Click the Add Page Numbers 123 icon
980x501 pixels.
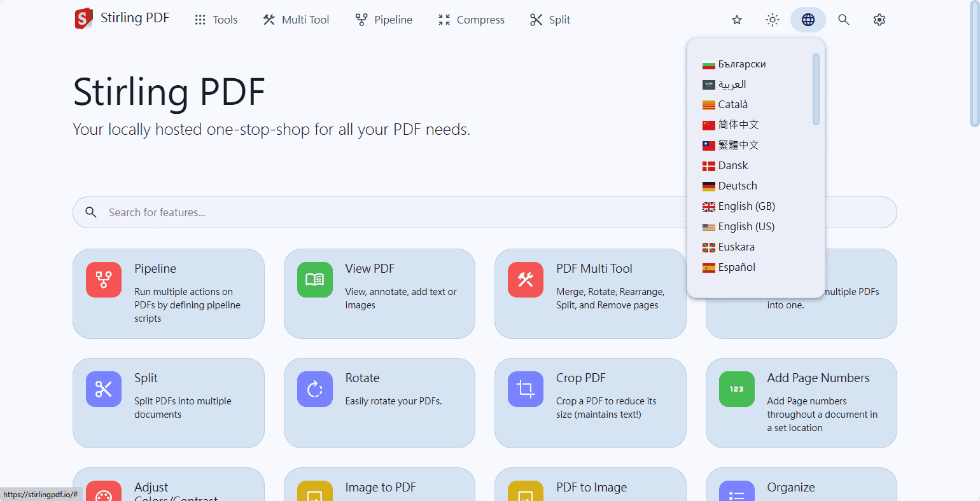[737, 389]
